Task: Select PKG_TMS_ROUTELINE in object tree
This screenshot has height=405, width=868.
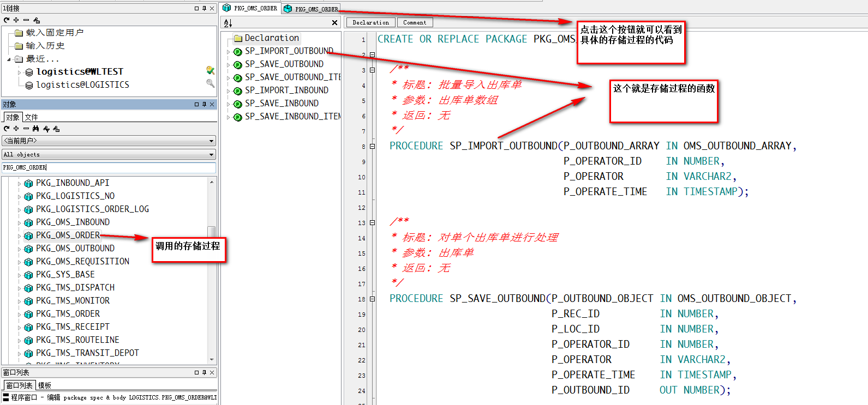Action: (x=77, y=340)
